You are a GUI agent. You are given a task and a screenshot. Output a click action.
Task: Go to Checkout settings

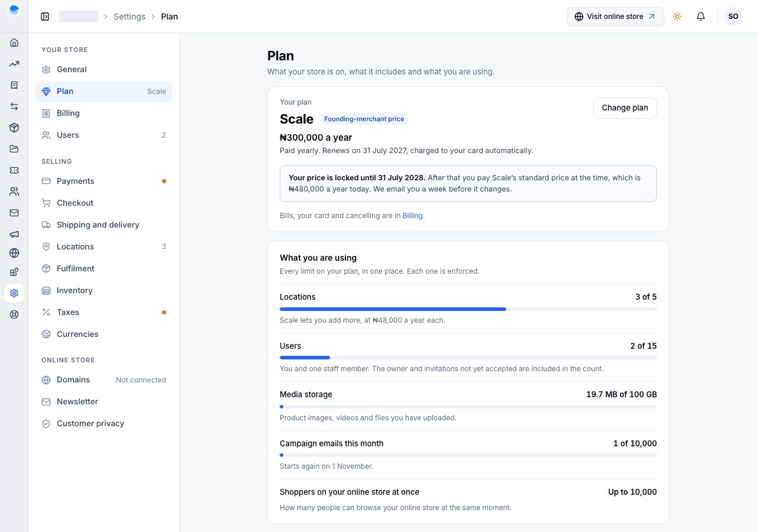pos(103,203)
